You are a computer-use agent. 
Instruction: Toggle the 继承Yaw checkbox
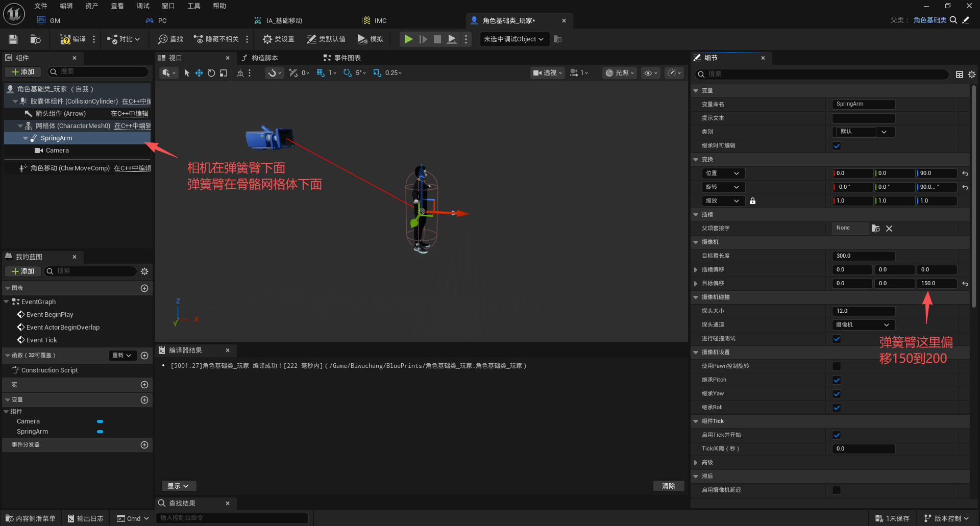(x=837, y=394)
